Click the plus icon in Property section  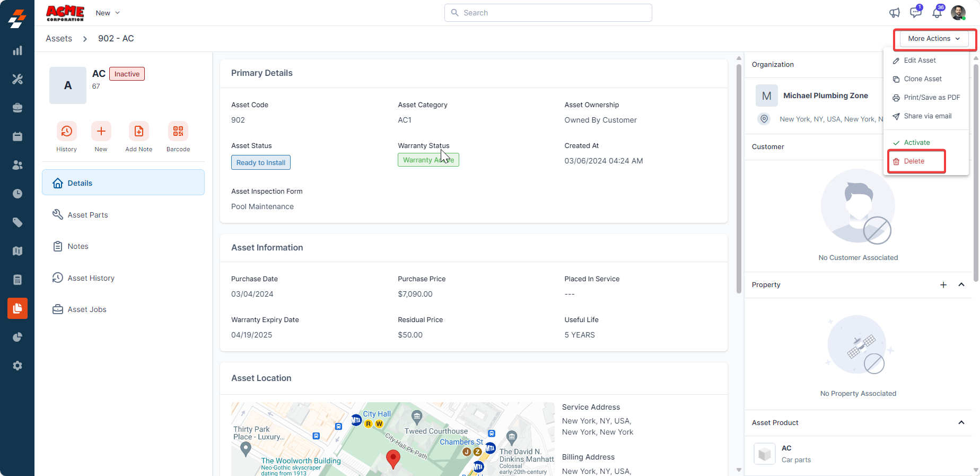coord(943,285)
